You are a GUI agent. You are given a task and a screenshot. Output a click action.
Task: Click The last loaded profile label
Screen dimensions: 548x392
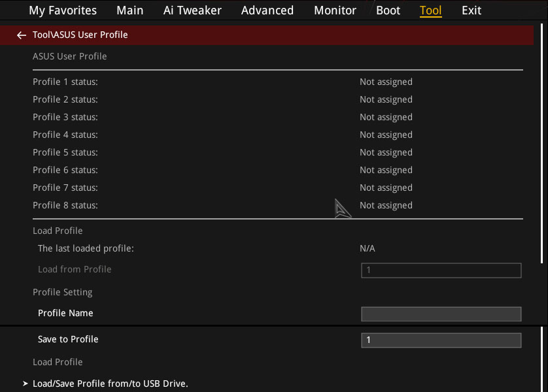86,248
